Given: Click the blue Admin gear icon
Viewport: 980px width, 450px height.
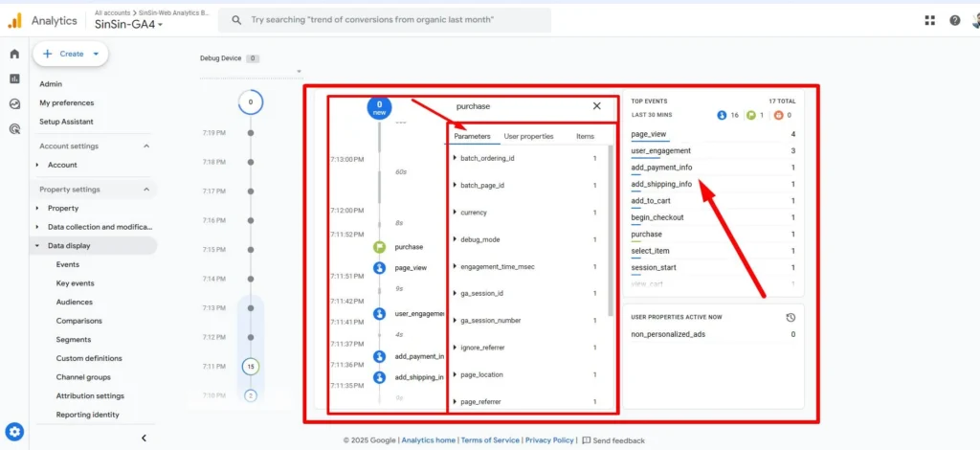Looking at the screenshot, I should [x=14, y=431].
